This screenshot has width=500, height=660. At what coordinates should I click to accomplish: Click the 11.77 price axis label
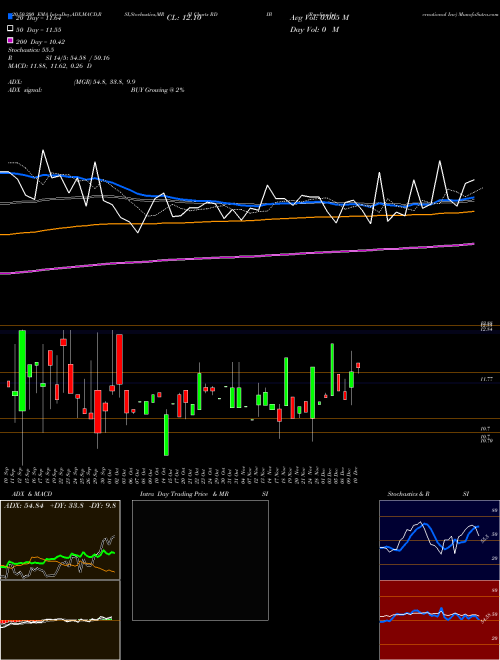pyautogui.click(x=486, y=379)
